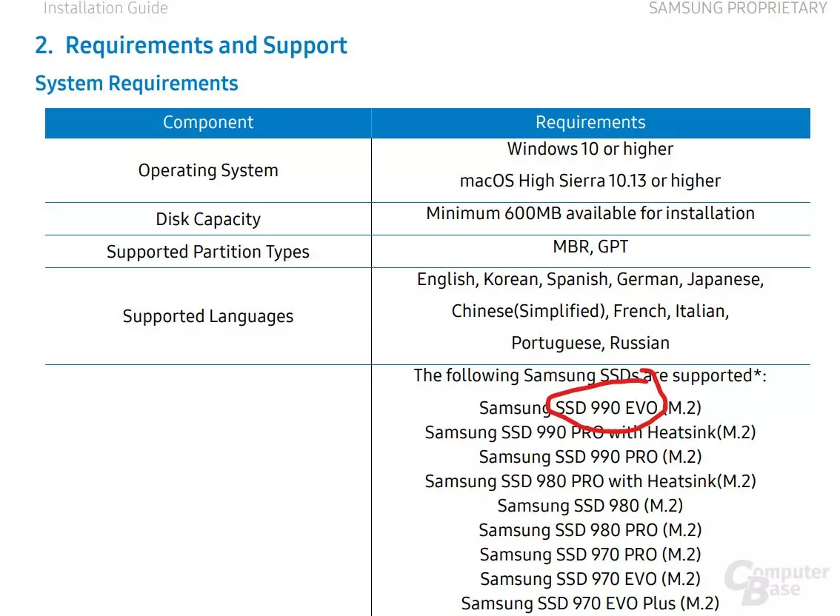
Task: Select the "2. Requirements and Support" heading
Action: [x=190, y=45]
